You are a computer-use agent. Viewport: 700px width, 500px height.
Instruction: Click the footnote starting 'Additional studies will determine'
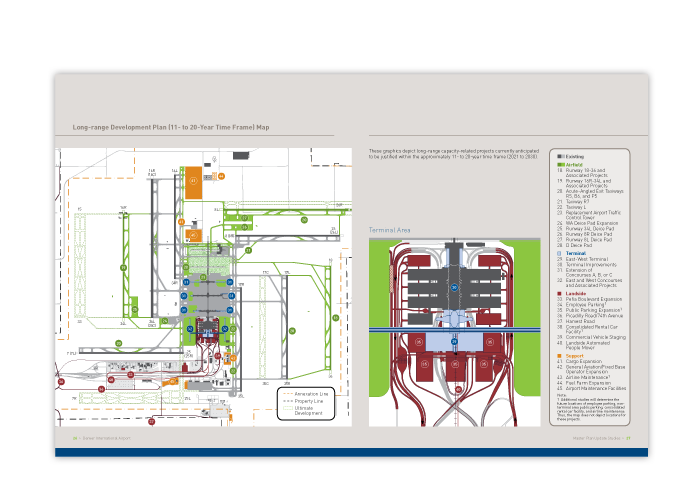(x=591, y=410)
